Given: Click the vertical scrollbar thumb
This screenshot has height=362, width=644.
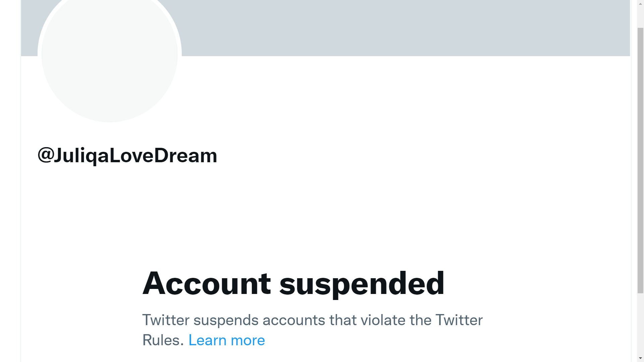Looking at the screenshot, I should coord(640,161).
